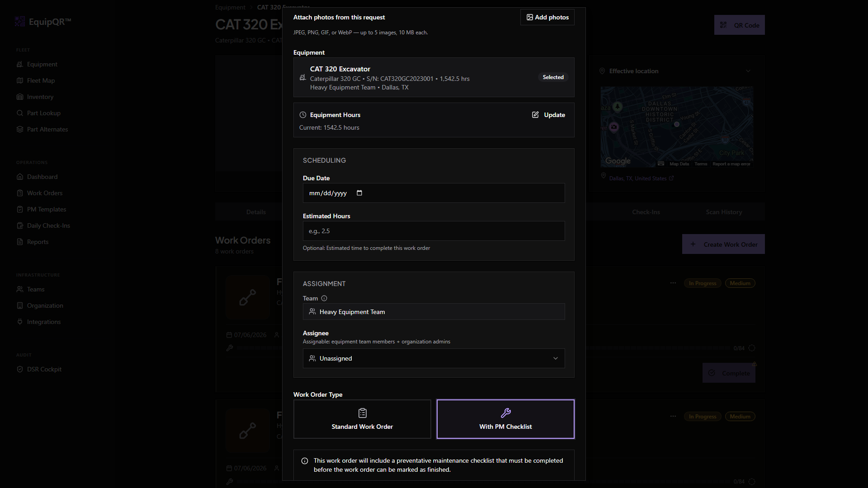The height and width of the screenshot is (488, 868).
Task: Click the Teams sidebar icon
Action: pyautogui.click(x=20, y=289)
